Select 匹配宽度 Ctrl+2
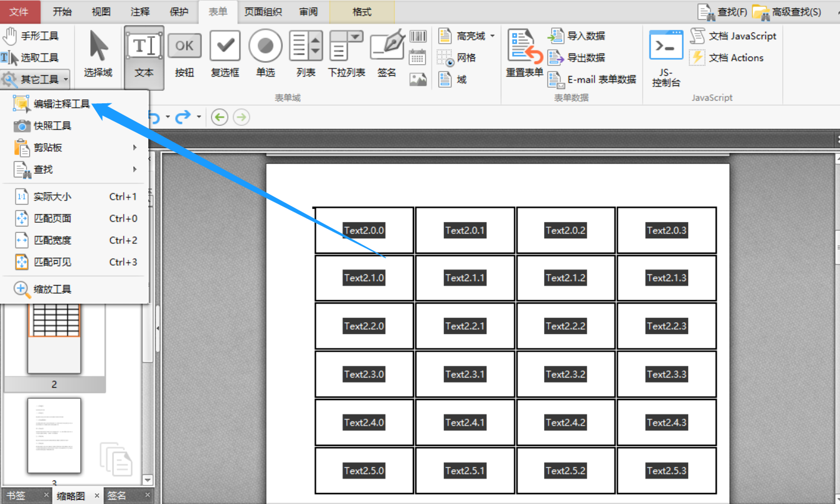Image resolution: width=840 pixels, height=504 pixels. click(x=75, y=240)
